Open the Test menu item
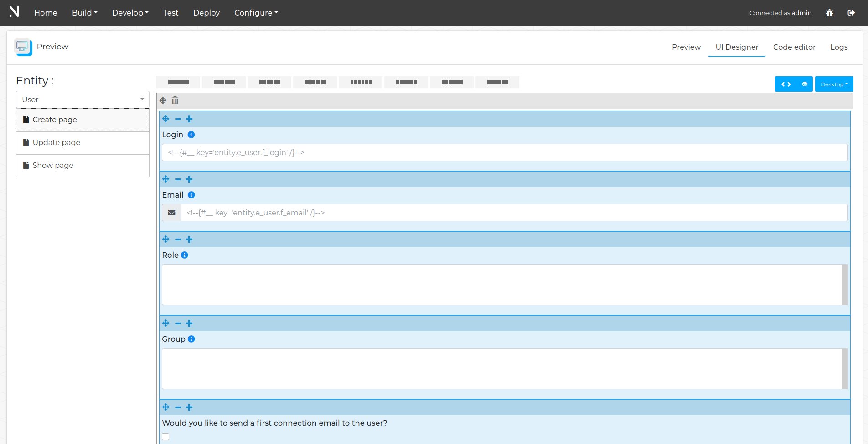 pos(170,13)
